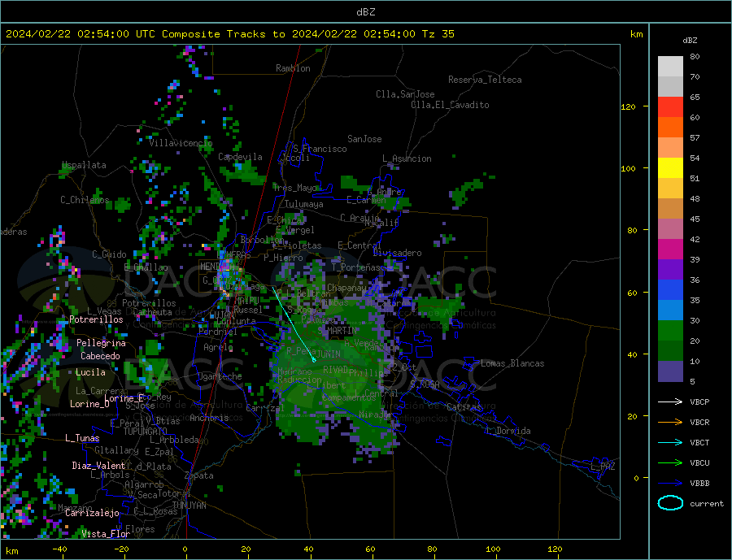Click the MENDOZA city label on map
The image size is (732, 560).
(217, 267)
